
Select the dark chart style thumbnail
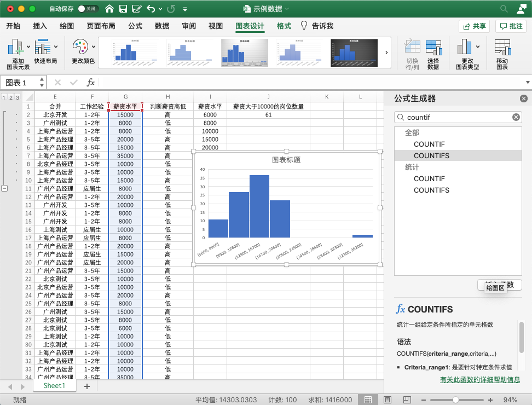[354, 53]
